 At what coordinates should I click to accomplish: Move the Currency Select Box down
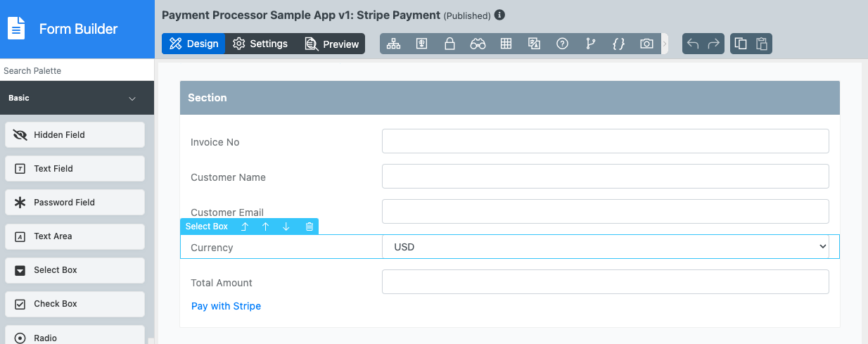click(286, 227)
